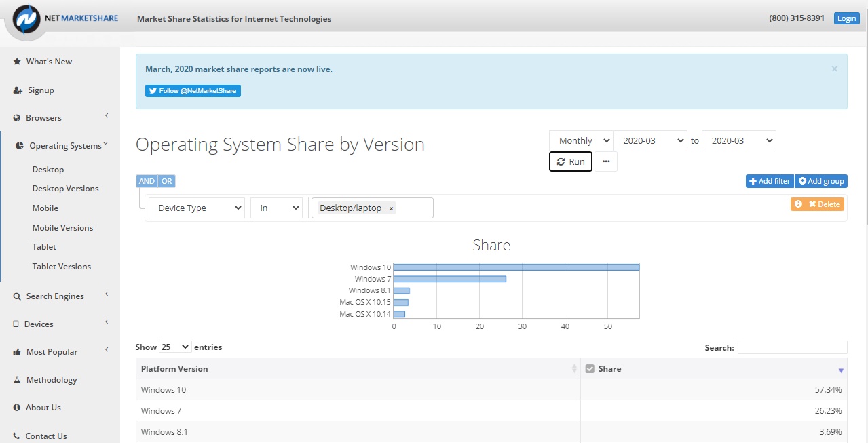Click the Windows 8.1 chart bar

(402, 290)
